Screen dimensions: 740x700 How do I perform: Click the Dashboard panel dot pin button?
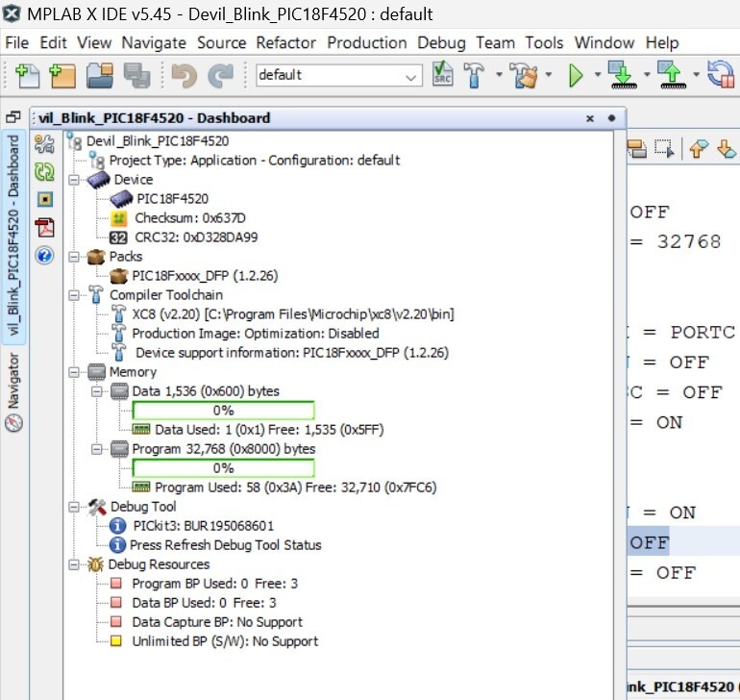(x=611, y=118)
